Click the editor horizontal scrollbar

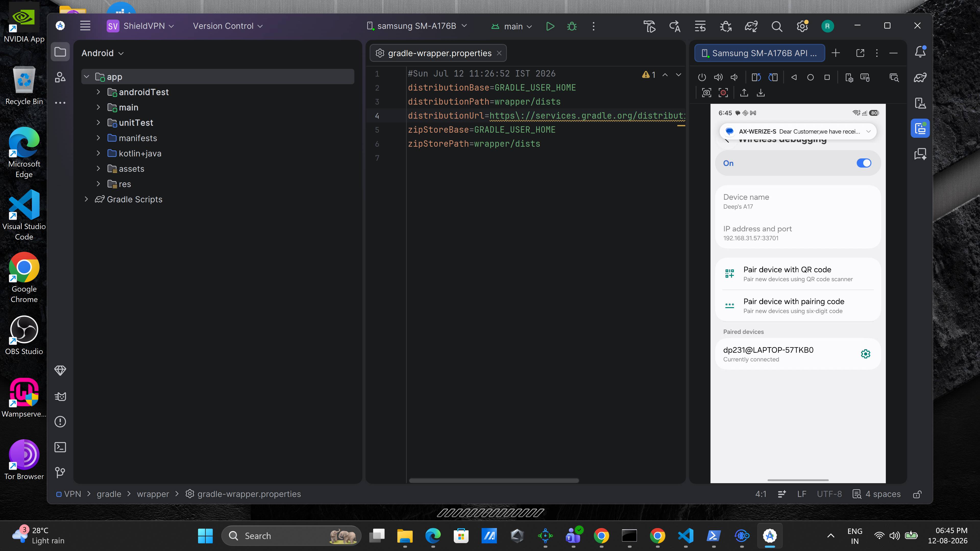click(494, 480)
